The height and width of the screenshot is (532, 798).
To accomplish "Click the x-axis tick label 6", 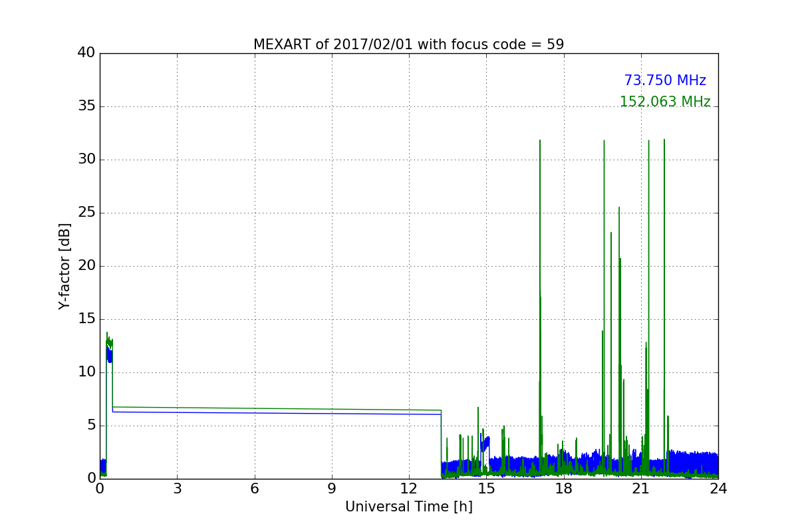I will [x=254, y=489].
